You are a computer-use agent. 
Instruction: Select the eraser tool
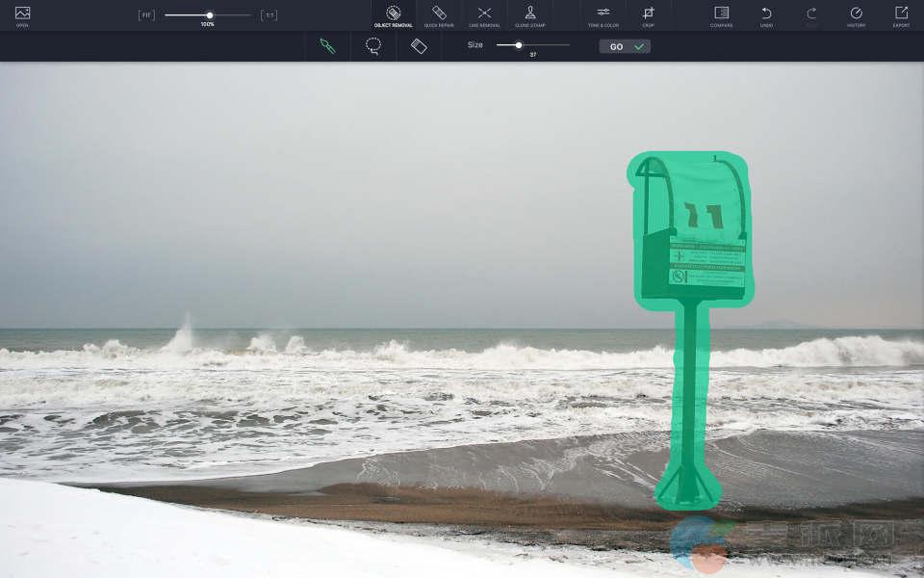pos(419,45)
